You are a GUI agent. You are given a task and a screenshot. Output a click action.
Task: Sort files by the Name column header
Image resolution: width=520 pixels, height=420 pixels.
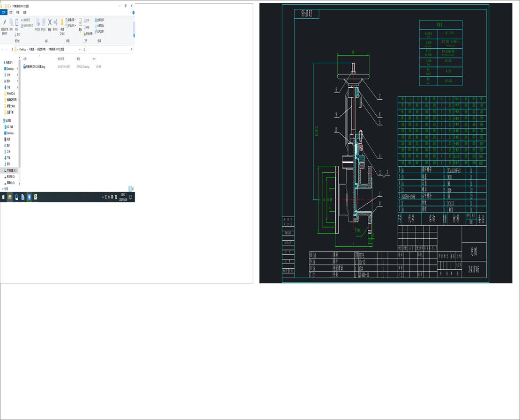pos(25,59)
